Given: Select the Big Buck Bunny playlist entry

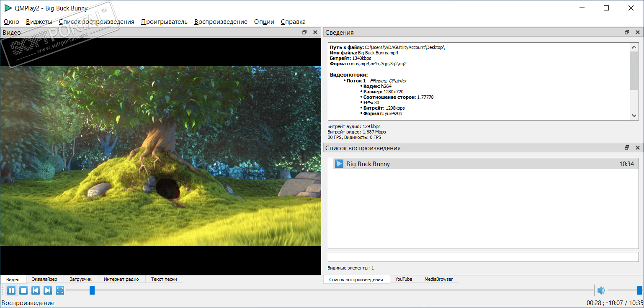Looking at the screenshot, I should tap(485, 164).
